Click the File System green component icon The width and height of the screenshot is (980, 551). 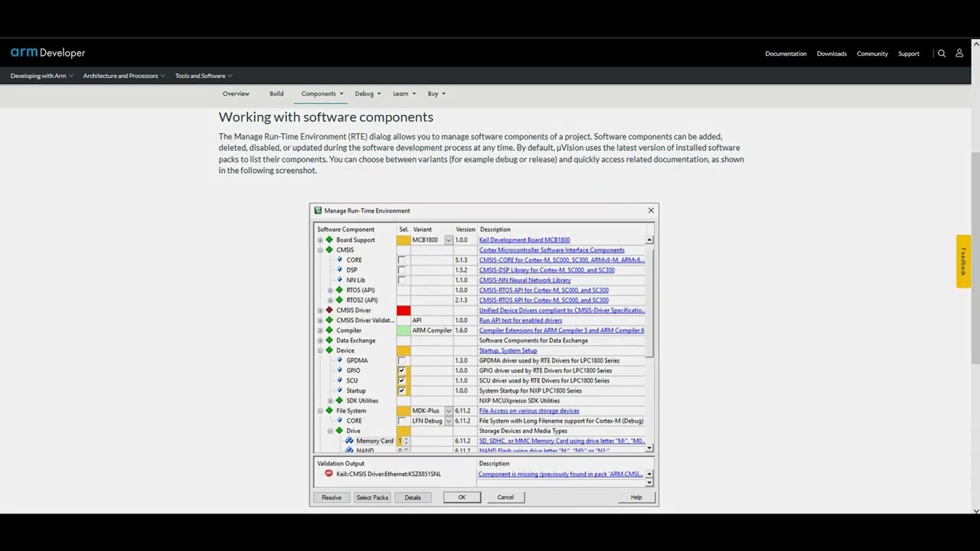(x=329, y=411)
